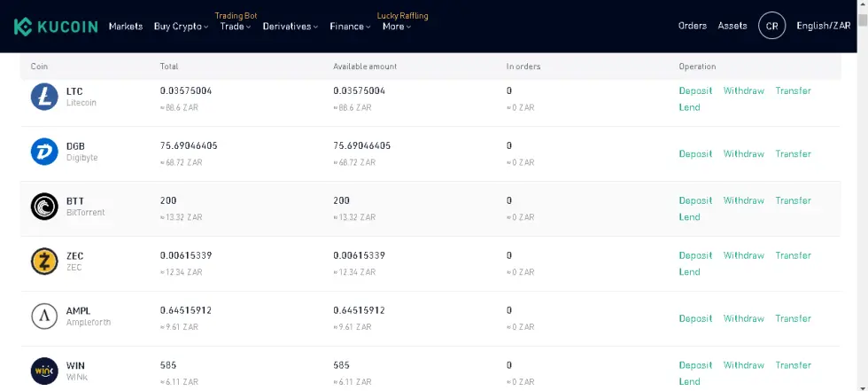Select BTT value ≈13.32 ZAR under Total
Image resolution: width=868 pixels, height=391 pixels.
[181, 217]
